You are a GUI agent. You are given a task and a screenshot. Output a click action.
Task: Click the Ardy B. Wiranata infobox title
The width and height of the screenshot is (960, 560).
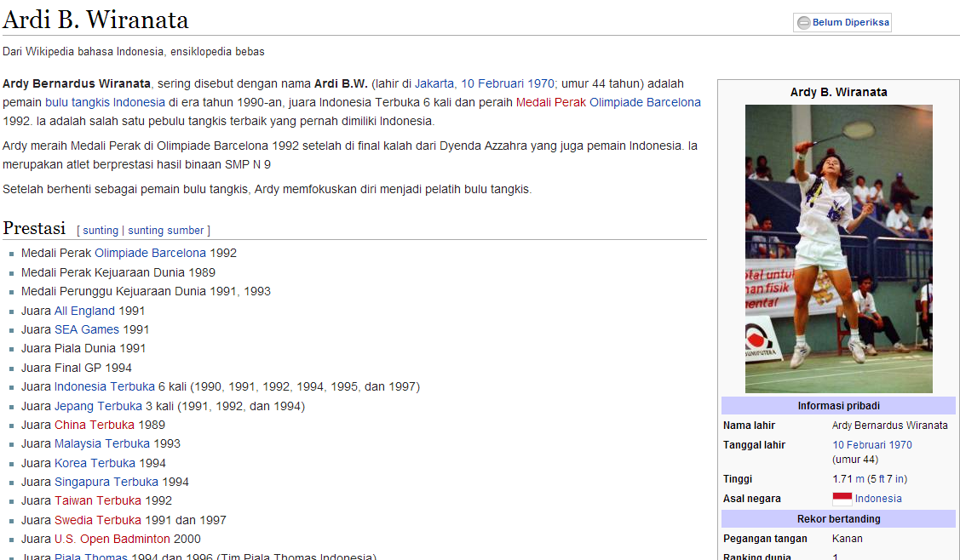click(x=838, y=93)
